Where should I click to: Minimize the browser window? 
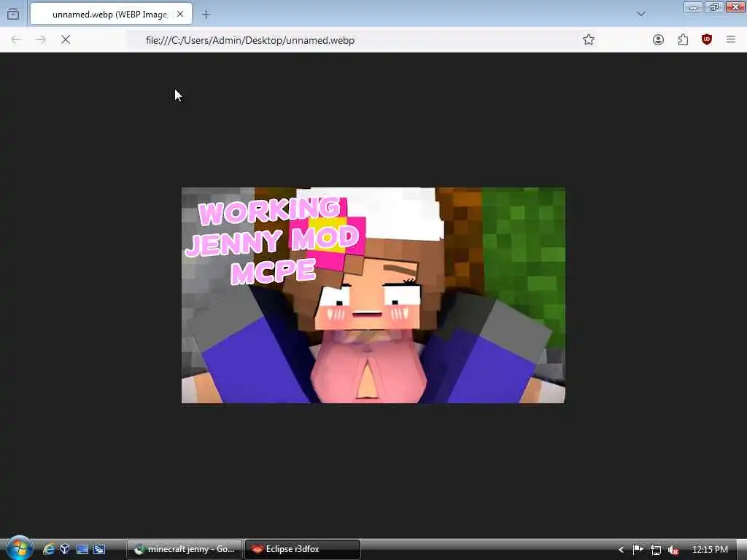[693, 7]
